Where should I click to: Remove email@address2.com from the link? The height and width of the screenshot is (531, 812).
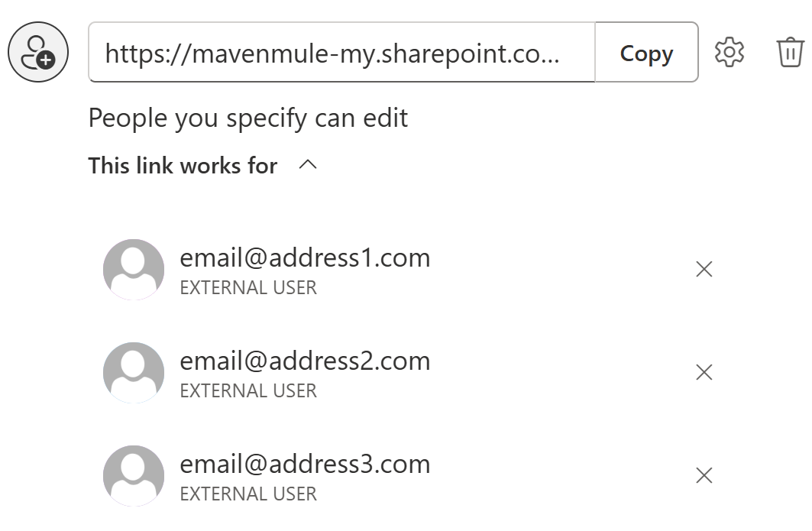click(x=704, y=372)
